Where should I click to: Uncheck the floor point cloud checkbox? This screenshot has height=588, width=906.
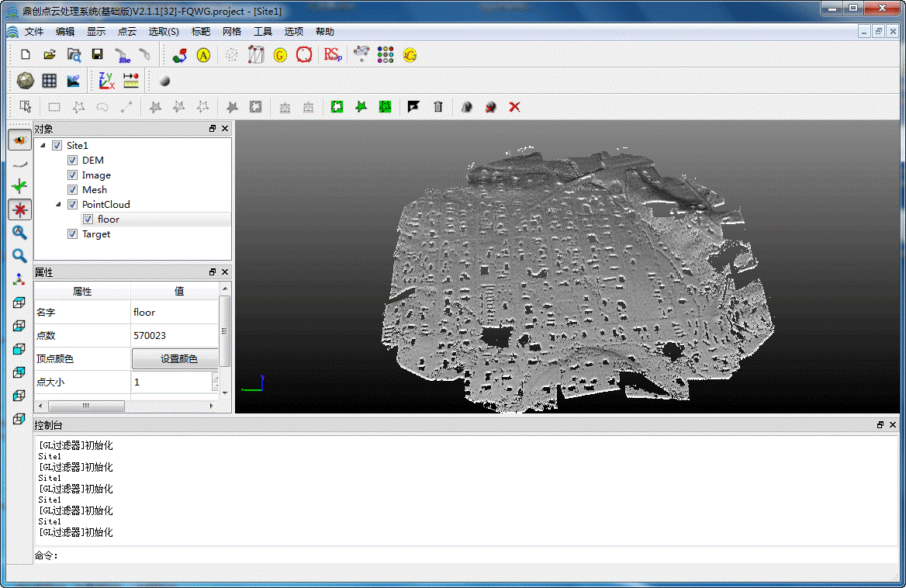(x=88, y=220)
